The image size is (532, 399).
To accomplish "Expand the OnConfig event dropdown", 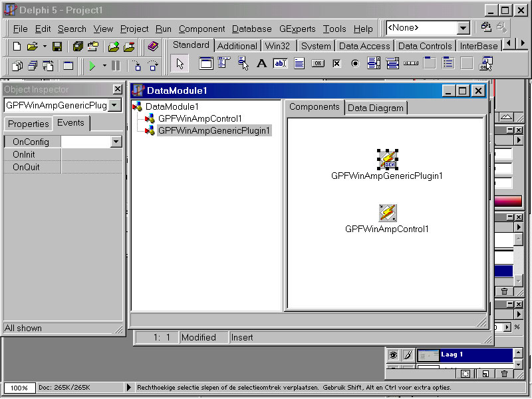I will (116, 142).
